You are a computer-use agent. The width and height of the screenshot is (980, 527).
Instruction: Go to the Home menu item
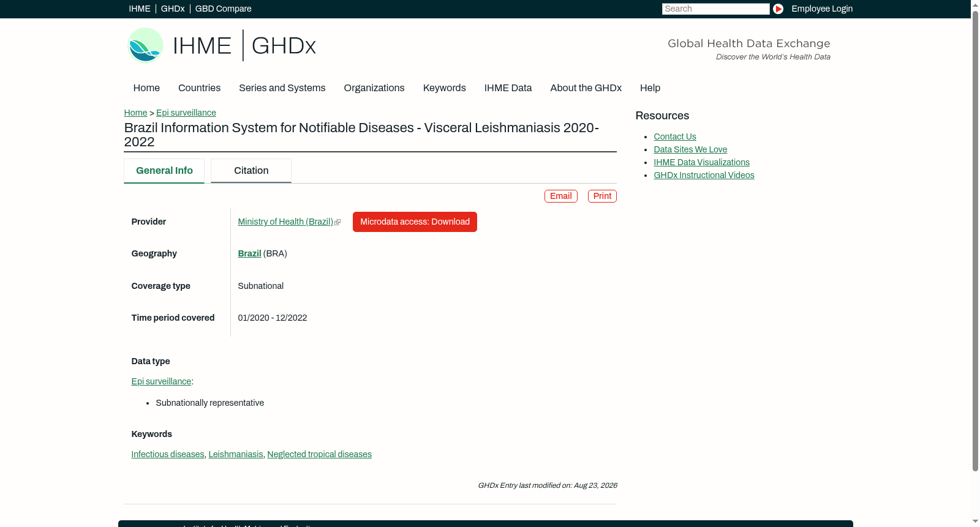(x=146, y=88)
